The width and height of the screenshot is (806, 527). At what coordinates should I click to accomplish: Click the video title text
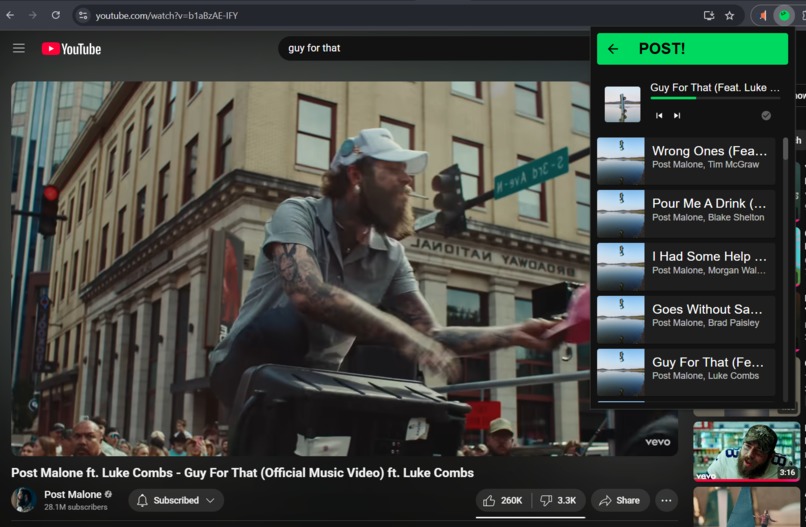243,473
